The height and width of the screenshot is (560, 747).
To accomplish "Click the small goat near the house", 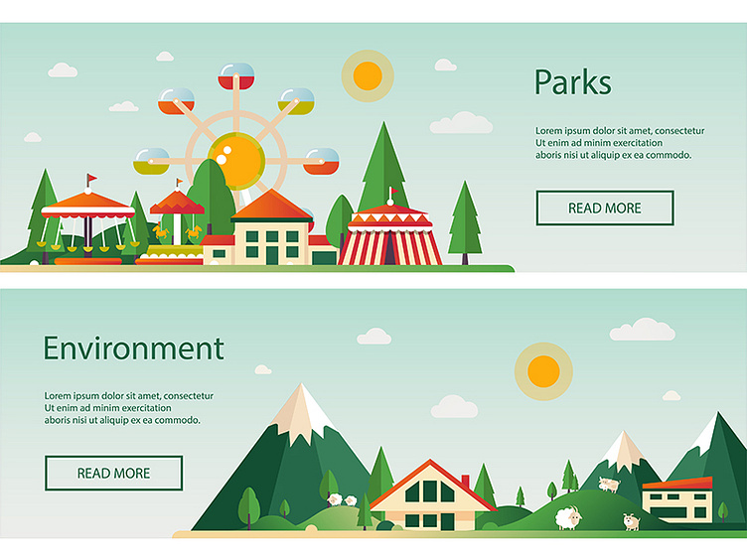I will click(632, 521).
